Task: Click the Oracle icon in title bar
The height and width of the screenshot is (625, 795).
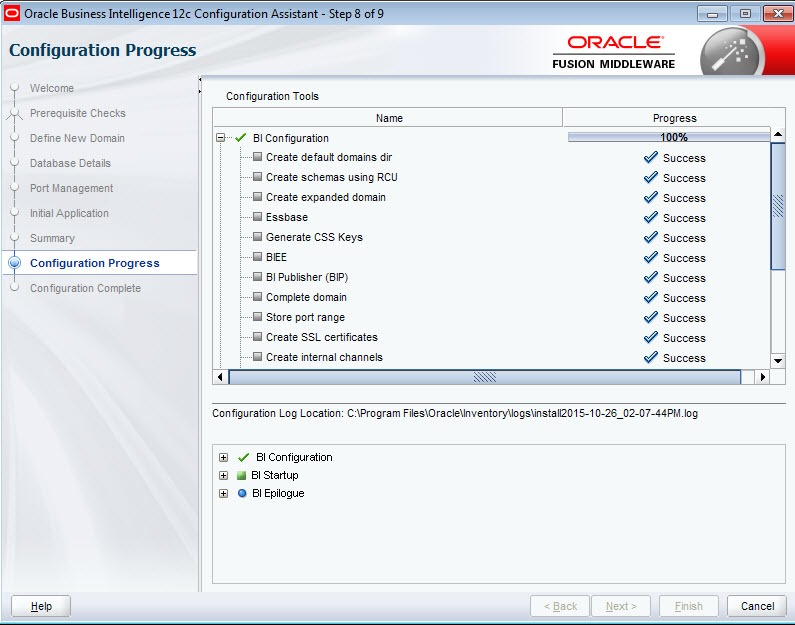Action: coord(12,13)
